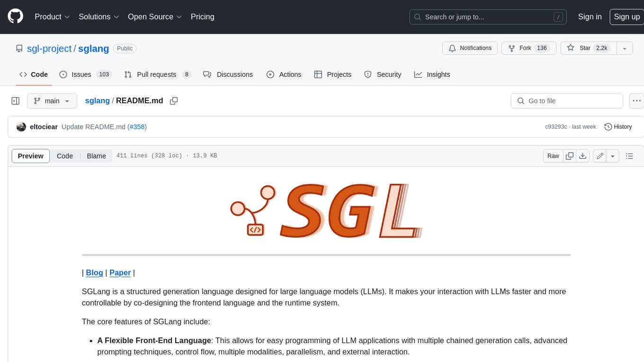
Task: Copy the README.md file path
Action: tap(174, 101)
